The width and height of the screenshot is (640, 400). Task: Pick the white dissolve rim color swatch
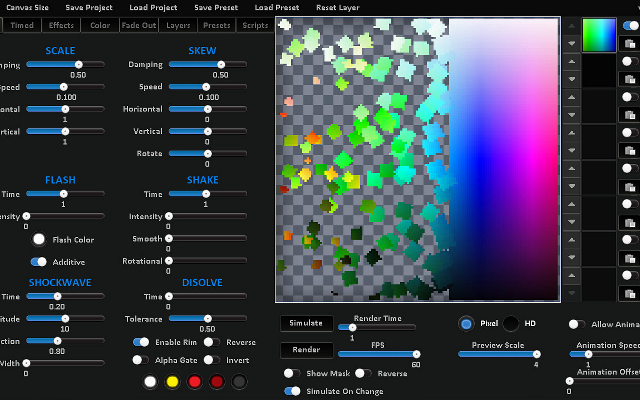(150, 382)
